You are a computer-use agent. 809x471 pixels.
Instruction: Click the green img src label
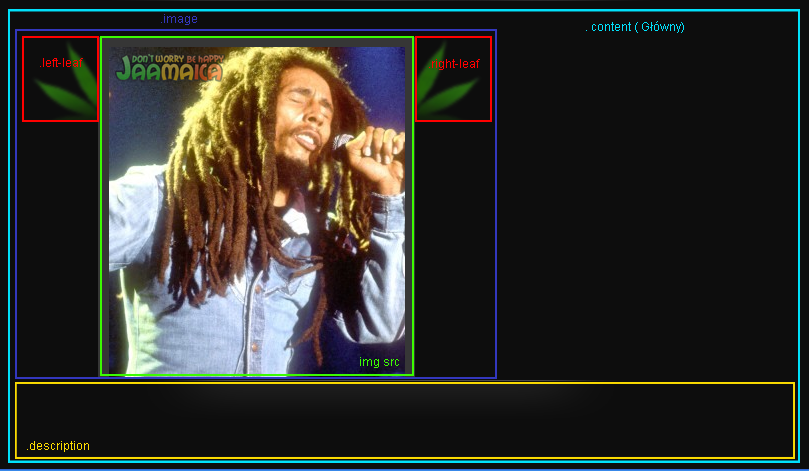point(379,362)
